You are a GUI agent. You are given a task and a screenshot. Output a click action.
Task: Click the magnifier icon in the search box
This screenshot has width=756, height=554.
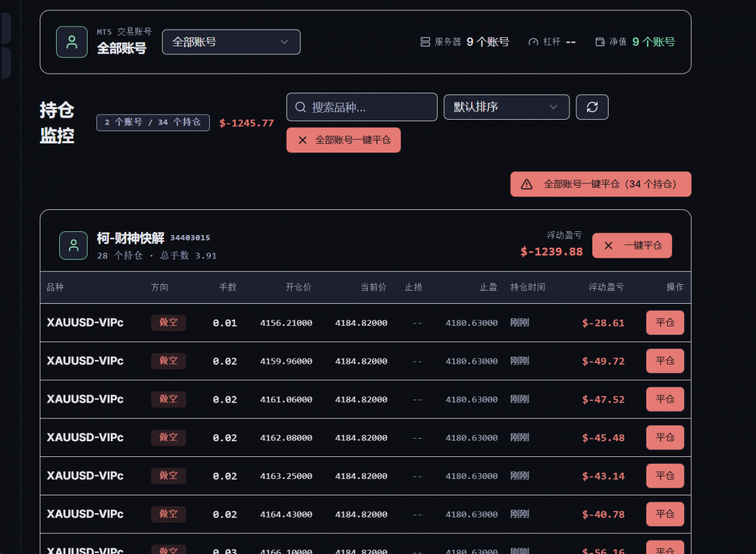coord(301,107)
